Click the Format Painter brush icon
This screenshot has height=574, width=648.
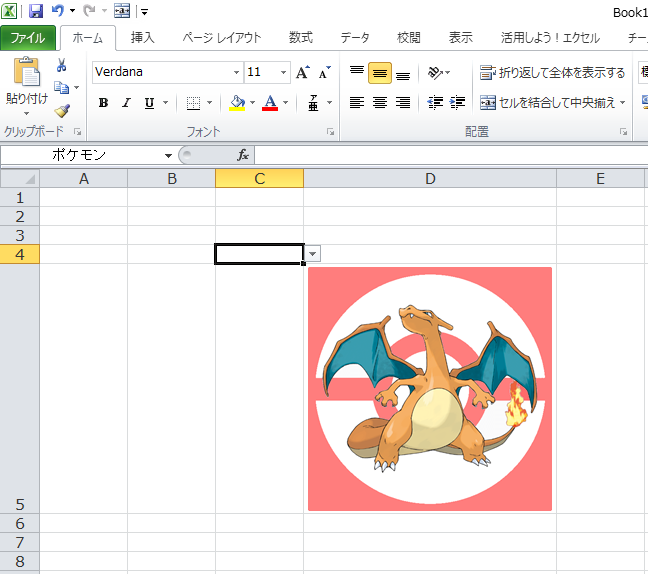click(x=62, y=110)
